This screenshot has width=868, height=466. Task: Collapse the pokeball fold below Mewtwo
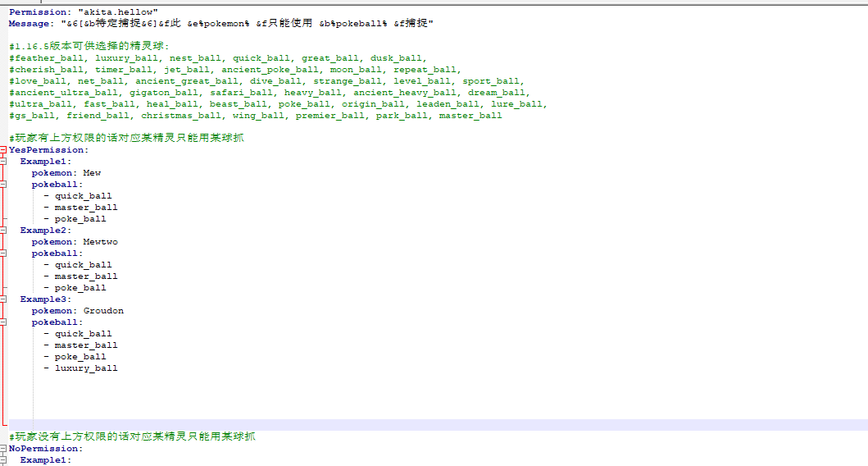(x=2, y=254)
